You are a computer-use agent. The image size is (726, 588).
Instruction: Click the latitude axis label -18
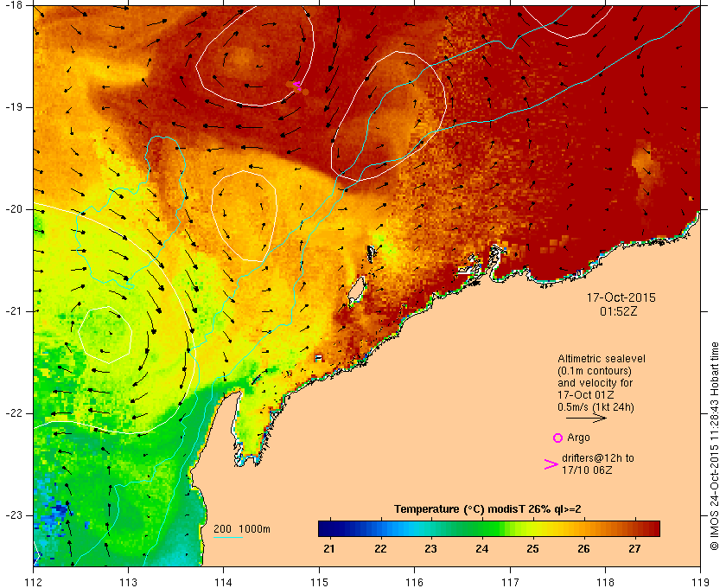(13, 5)
